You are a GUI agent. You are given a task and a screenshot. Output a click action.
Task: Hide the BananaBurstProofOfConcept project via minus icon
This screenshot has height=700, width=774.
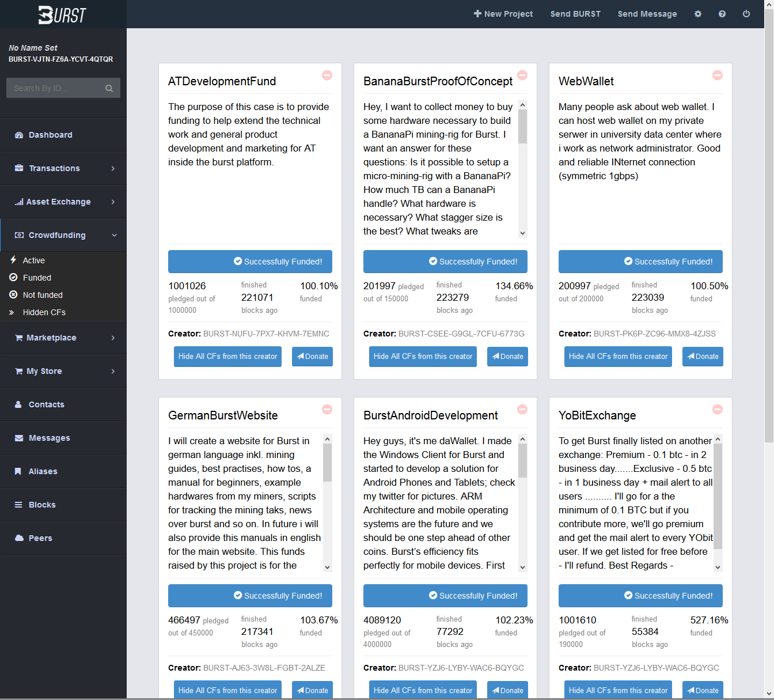(522, 75)
